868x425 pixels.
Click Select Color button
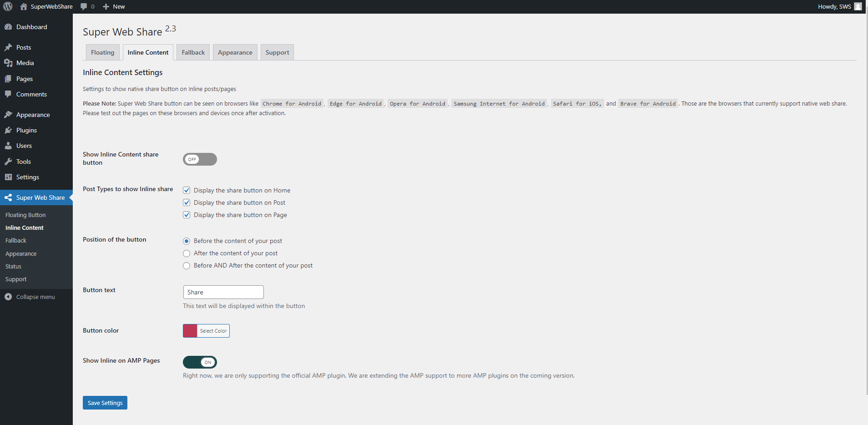coord(213,331)
